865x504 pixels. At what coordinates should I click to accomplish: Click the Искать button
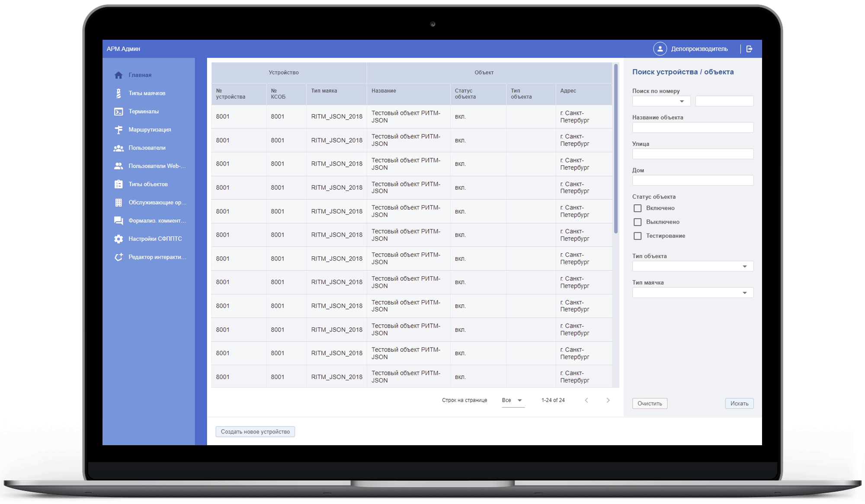click(x=740, y=404)
